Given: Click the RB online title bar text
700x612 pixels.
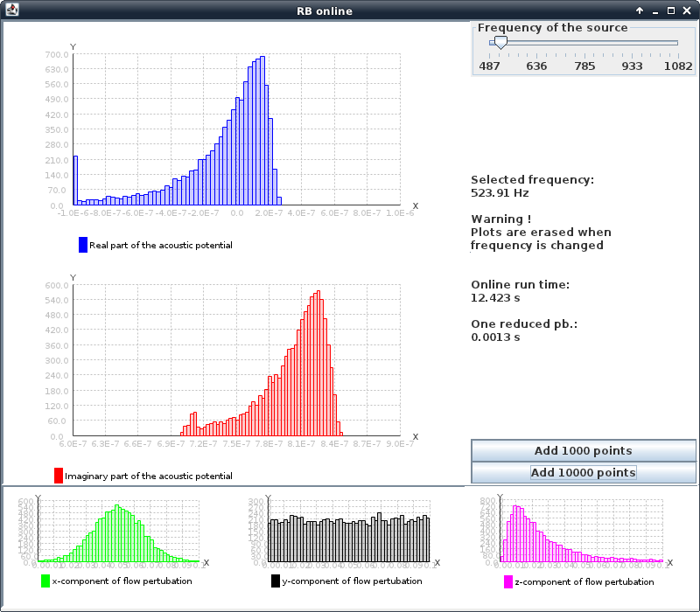Looking at the screenshot, I should coord(325,10).
